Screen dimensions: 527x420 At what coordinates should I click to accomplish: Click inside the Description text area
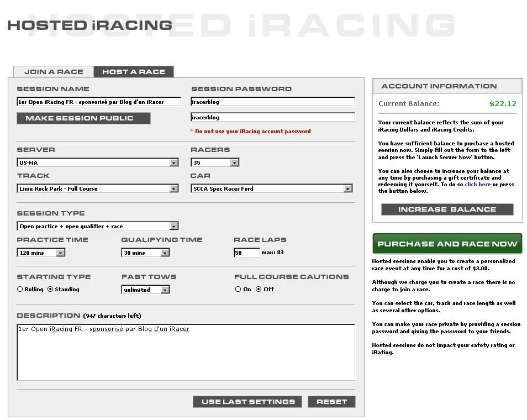(x=186, y=353)
